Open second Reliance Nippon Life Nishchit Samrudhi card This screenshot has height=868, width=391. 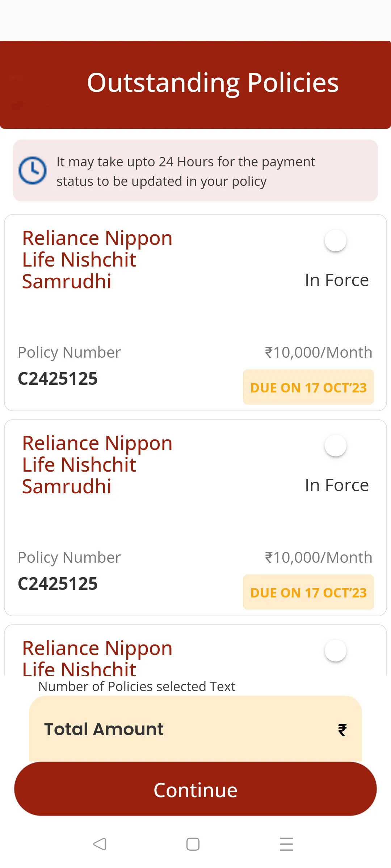[195, 518]
